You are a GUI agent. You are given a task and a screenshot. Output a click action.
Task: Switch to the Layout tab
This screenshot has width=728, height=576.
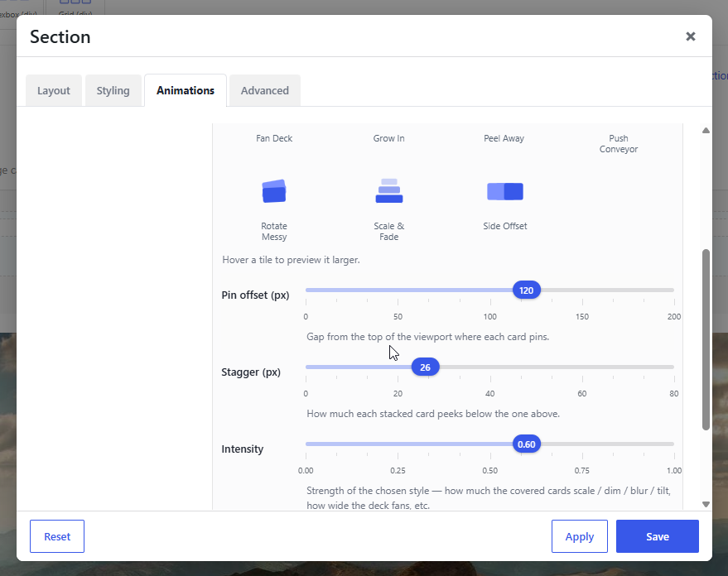(x=53, y=90)
